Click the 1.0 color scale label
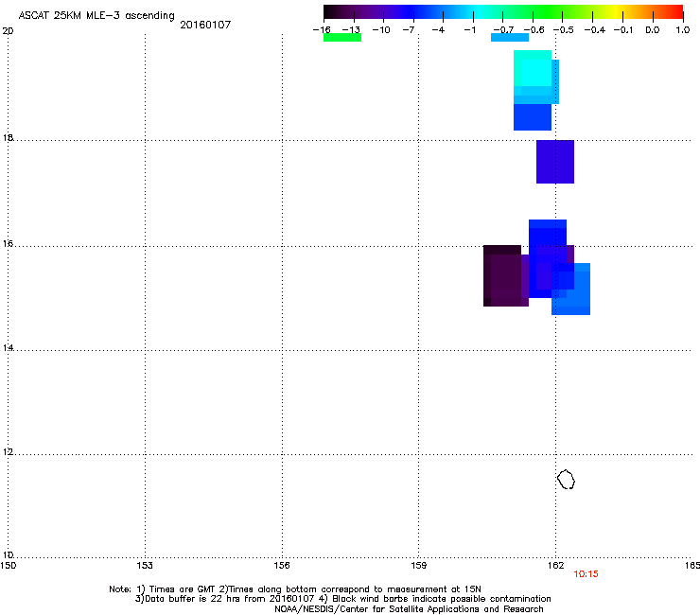 click(x=683, y=30)
